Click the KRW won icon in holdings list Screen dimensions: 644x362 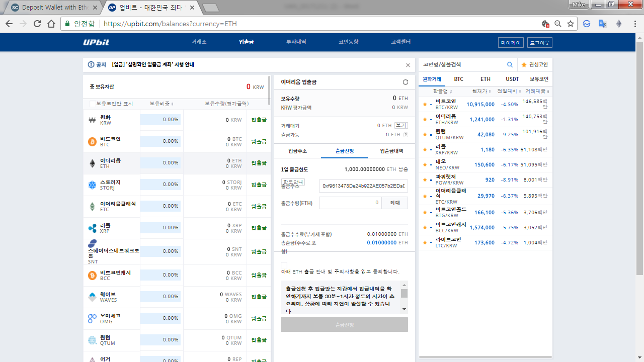pos(92,120)
